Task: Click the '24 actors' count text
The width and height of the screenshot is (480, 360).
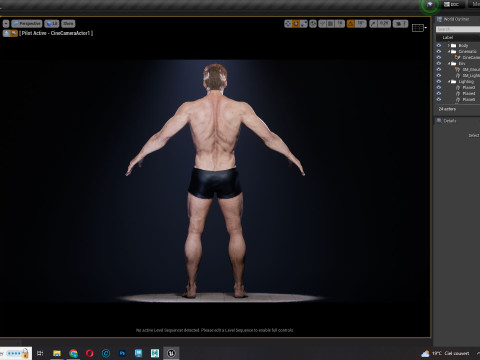Action: 447,109
